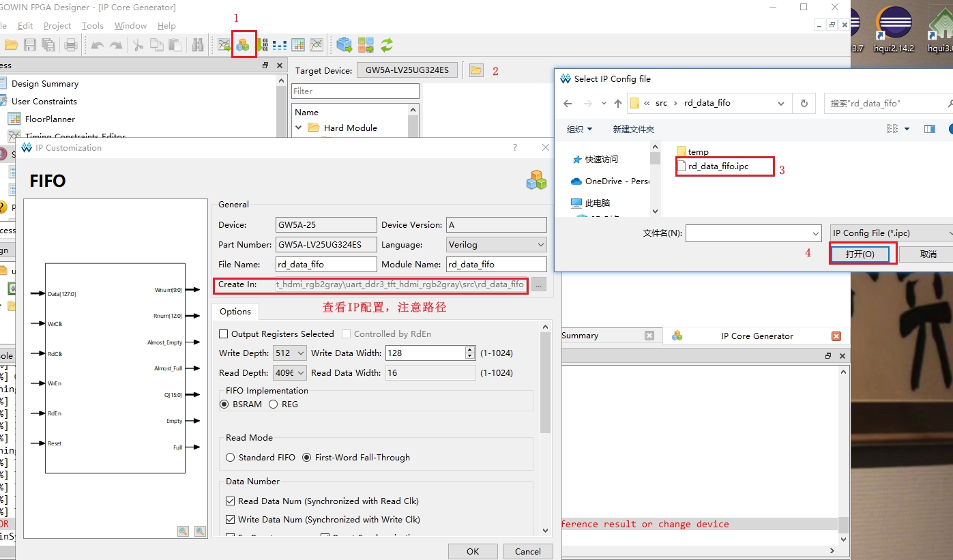
Task: Open Timing Constraints Editor toolbar icon
Action: click(317, 45)
